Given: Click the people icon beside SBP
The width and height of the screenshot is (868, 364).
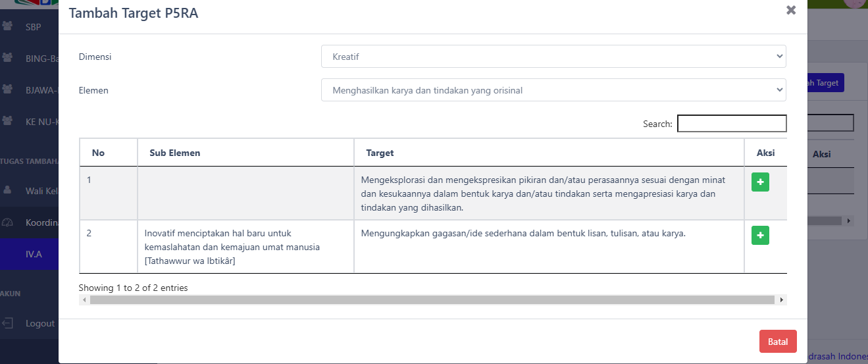Looking at the screenshot, I should coord(8,27).
